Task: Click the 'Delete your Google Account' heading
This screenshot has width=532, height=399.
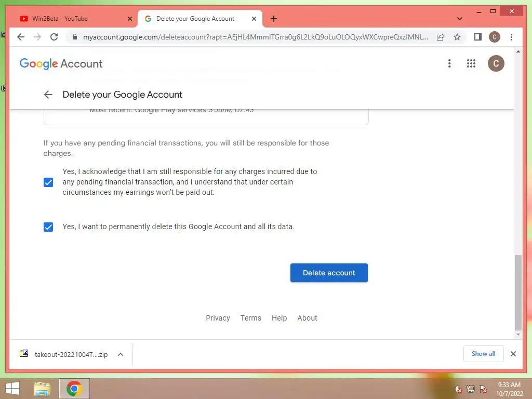Action: click(123, 95)
